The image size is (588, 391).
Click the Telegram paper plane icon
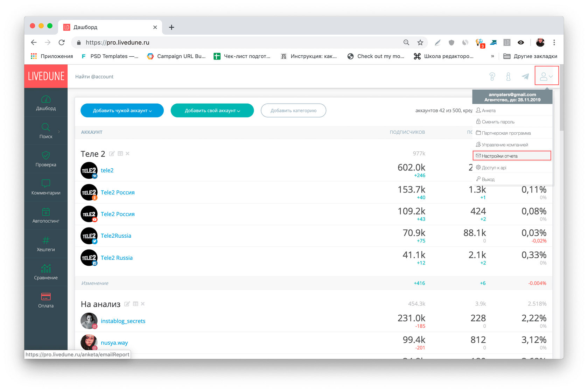pyautogui.click(x=525, y=76)
